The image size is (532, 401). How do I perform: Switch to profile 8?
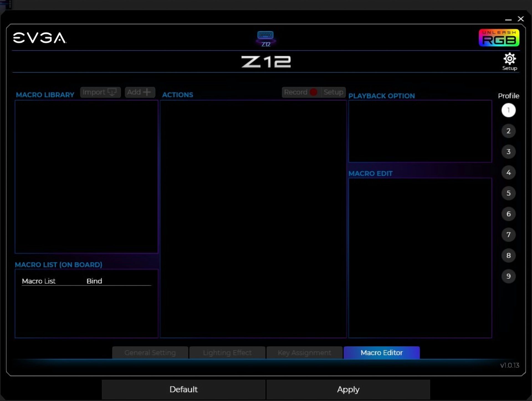point(508,255)
